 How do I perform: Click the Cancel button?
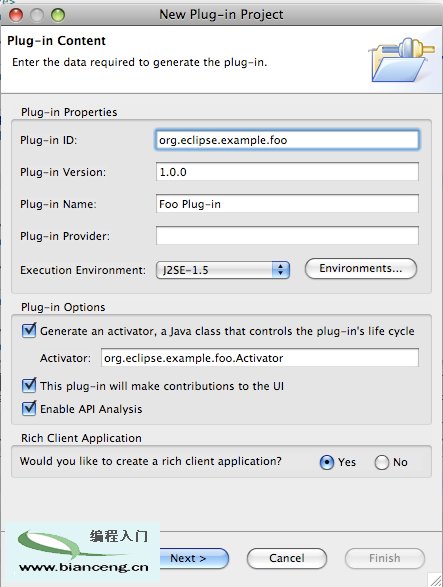(287, 559)
